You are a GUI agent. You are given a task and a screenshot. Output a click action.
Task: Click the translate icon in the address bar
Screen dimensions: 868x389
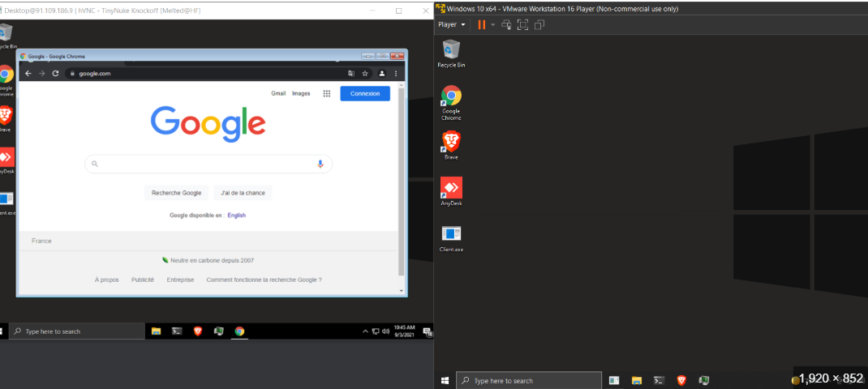point(350,73)
